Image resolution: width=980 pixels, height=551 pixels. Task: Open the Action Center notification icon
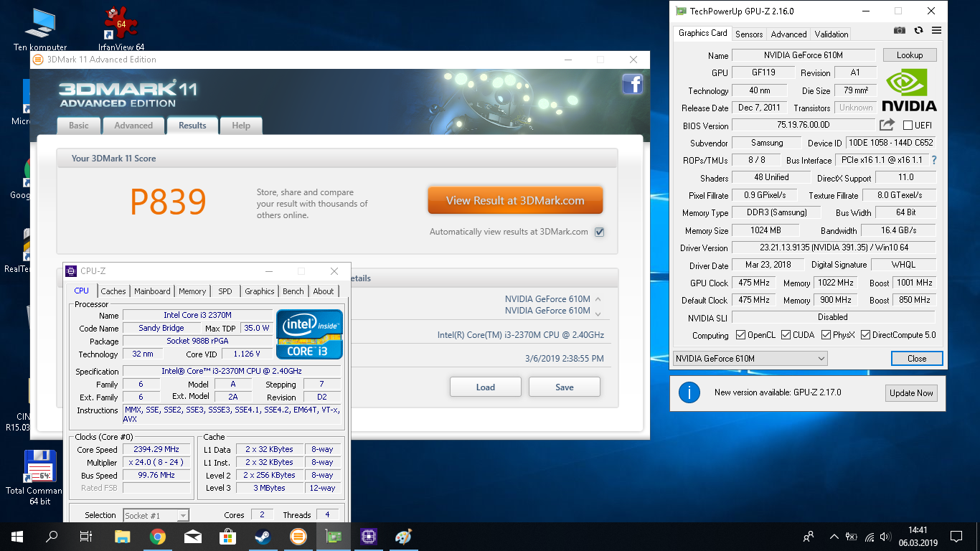(x=956, y=537)
